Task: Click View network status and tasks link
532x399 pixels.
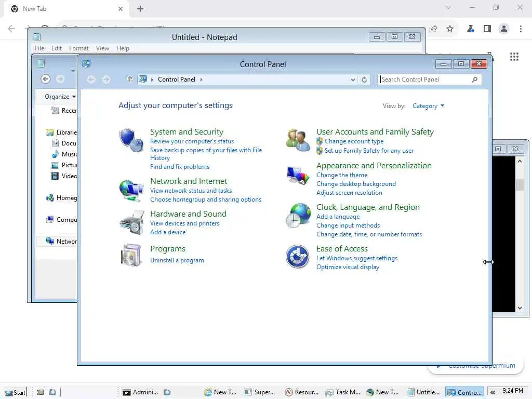Action: [191, 191]
